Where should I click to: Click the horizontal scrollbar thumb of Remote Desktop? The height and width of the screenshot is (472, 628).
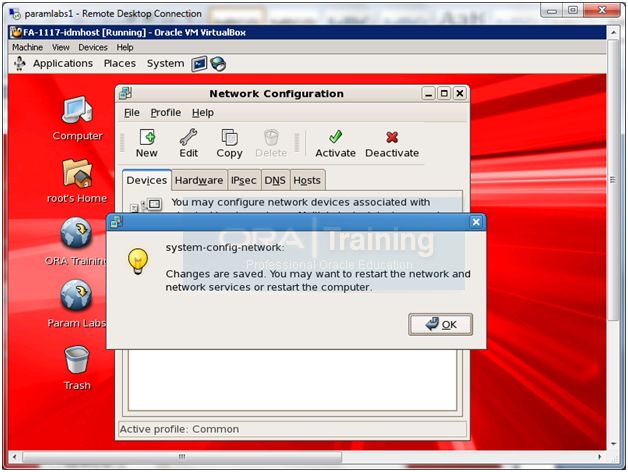[x=182, y=456]
